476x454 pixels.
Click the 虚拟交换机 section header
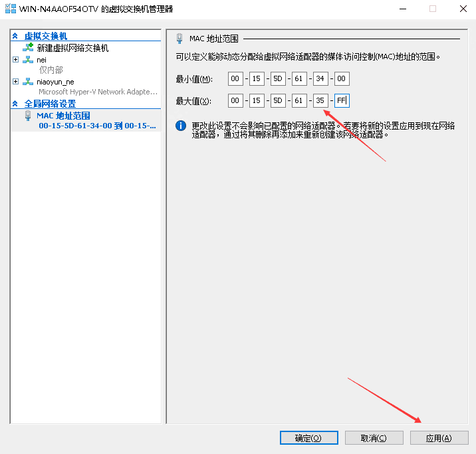click(x=45, y=36)
